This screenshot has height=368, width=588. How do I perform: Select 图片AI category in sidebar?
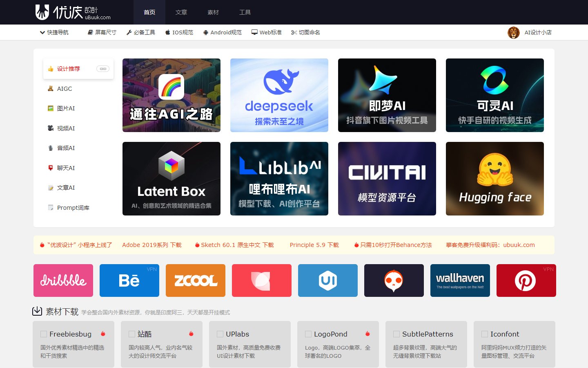[78, 108]
